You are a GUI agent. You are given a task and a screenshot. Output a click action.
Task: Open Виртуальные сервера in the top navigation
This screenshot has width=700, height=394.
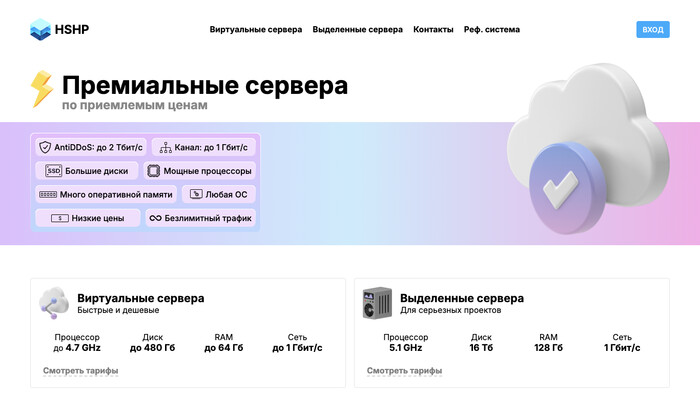click(x=256, y=29)
